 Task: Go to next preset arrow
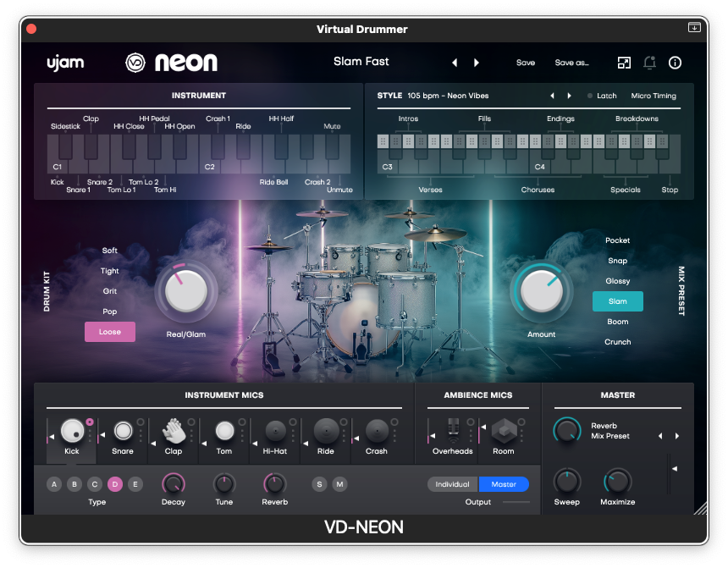(x=477, y=63)
